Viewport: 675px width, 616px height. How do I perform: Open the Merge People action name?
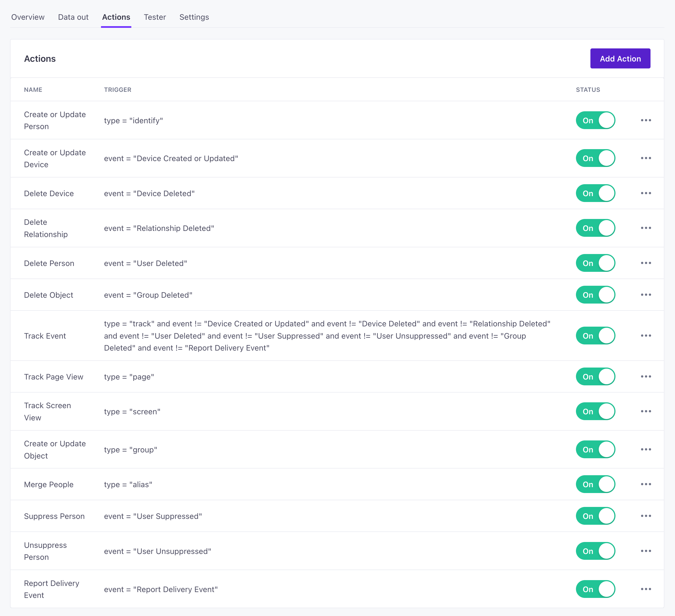pos(49,485)
